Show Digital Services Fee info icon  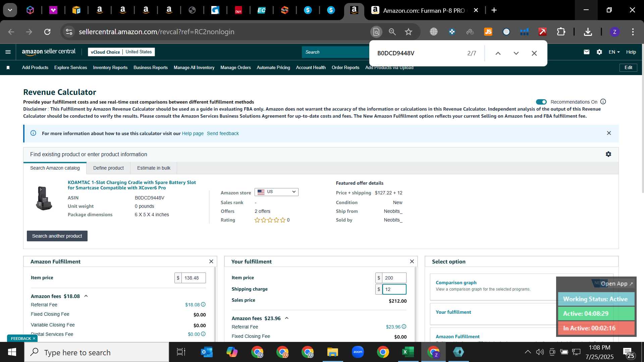[203, 334]
